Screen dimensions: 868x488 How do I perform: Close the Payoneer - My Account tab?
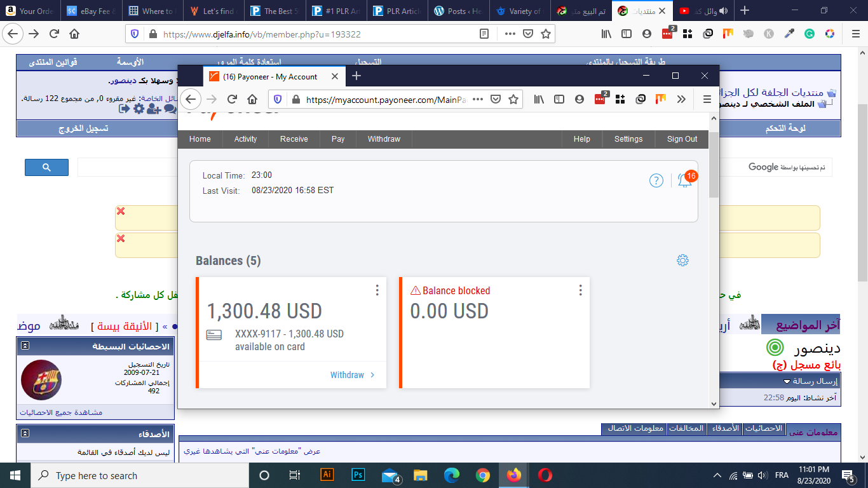334,76
